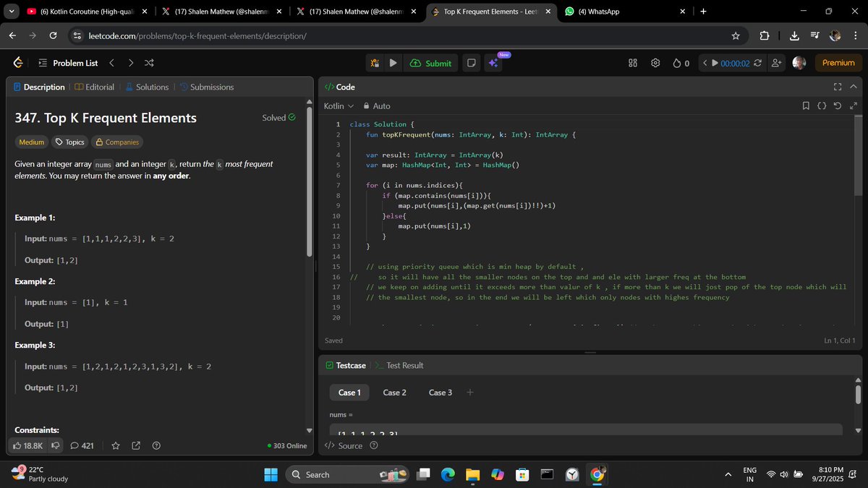Viewport: 868px width, 488px height.
Task: Click the nums testcase input field
Action: pyautogui.click(x=586, y=429)
